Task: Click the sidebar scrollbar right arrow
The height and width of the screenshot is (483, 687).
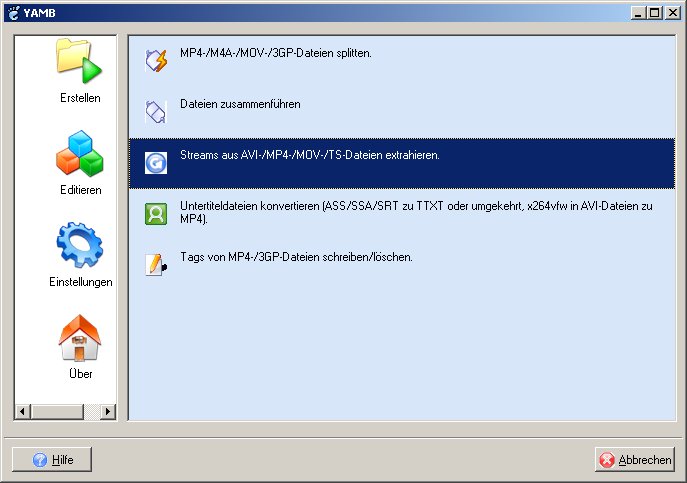Action: (x=107, y=412)
